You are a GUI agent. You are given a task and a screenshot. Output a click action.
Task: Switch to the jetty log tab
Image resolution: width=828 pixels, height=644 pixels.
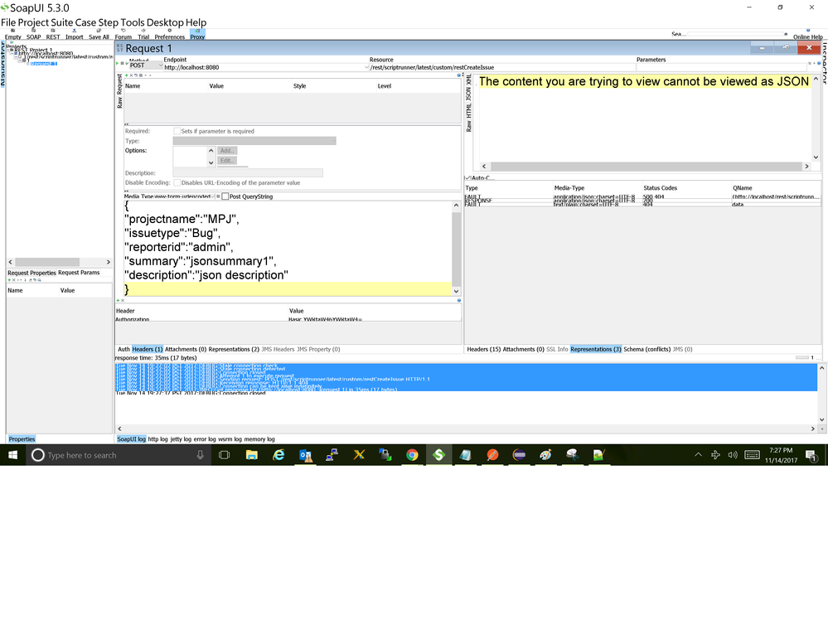coord(181,439)
